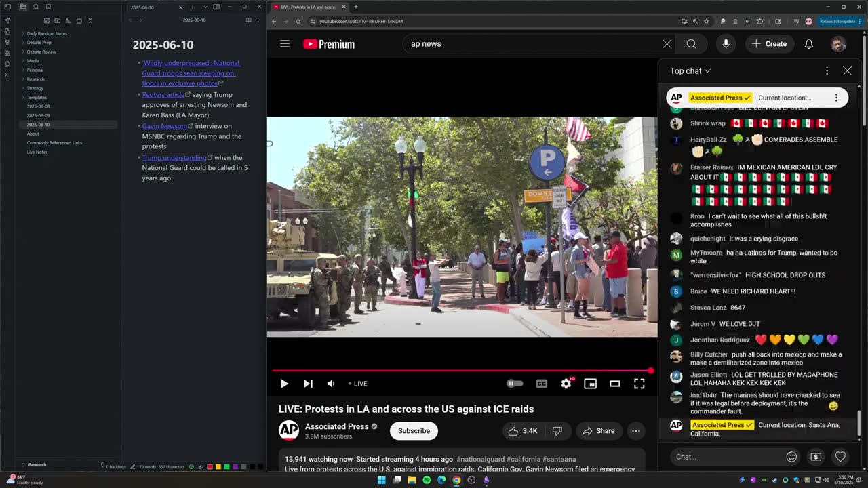Click the YouTube Premium logo

coord(329,44)
